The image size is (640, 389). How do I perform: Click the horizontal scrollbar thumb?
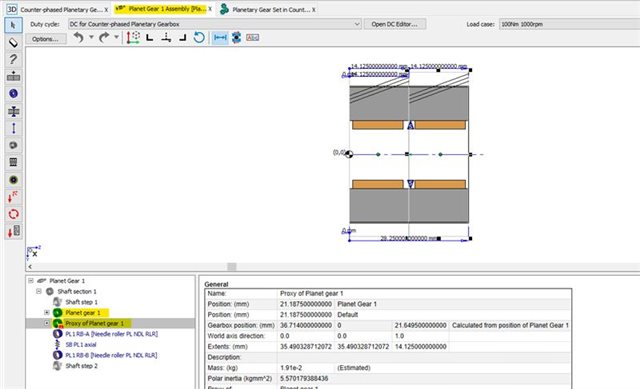click(x=231, y=267)
